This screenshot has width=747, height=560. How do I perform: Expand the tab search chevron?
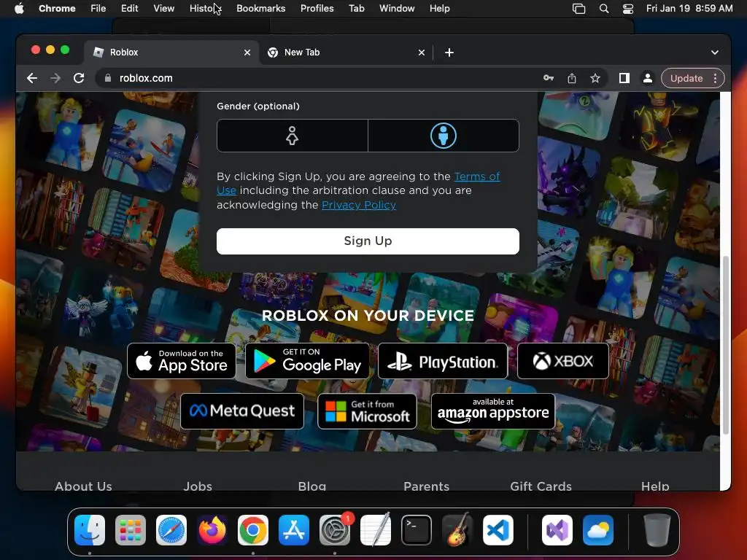[x=715, y=52]
